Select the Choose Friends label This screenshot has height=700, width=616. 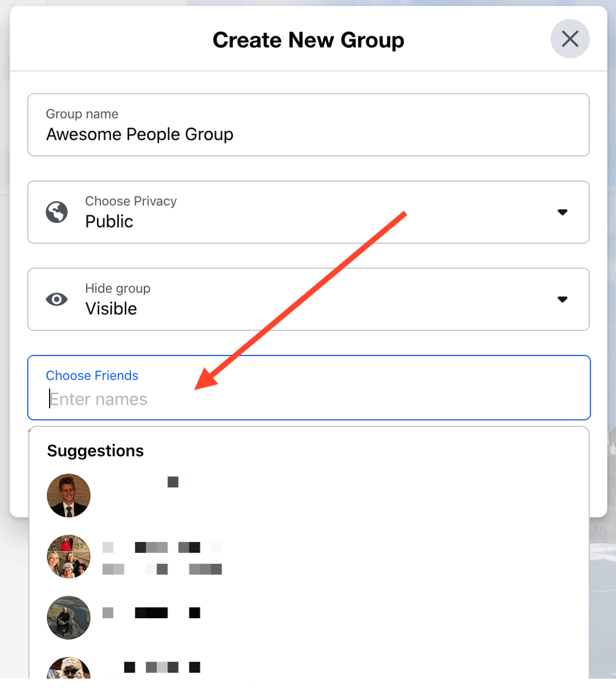91,375
